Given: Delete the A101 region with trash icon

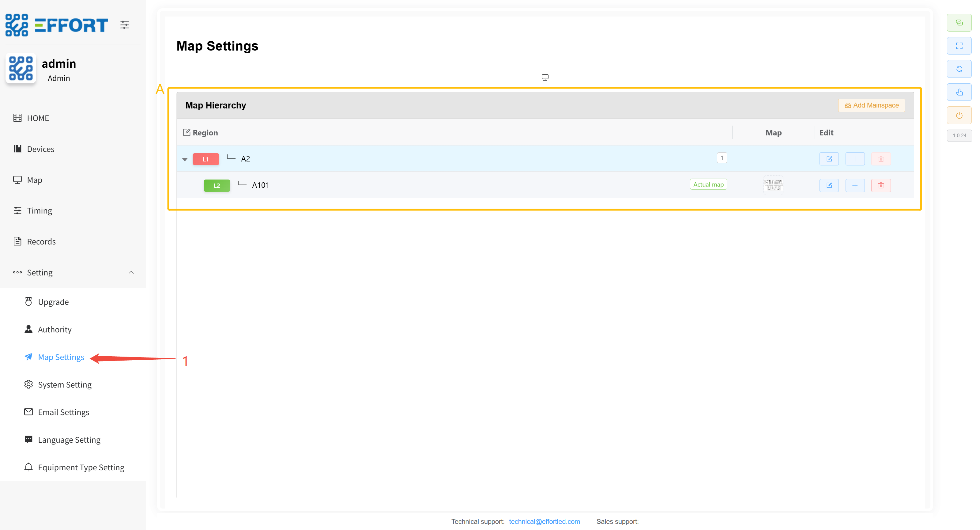Looking at the screenshot, I should coord(881,185).
